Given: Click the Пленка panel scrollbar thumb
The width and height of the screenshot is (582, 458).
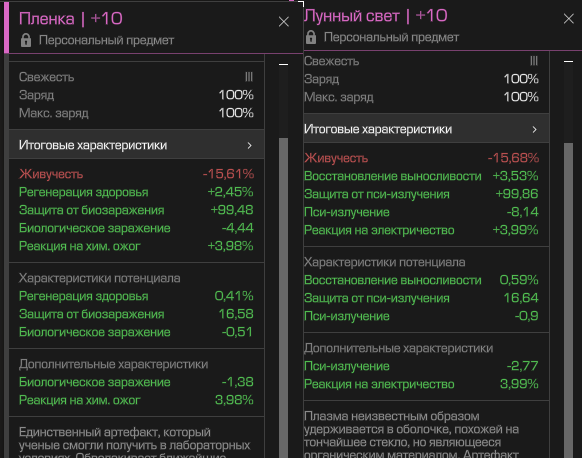Looking at the screenshot, I should [x=283, y=298].
